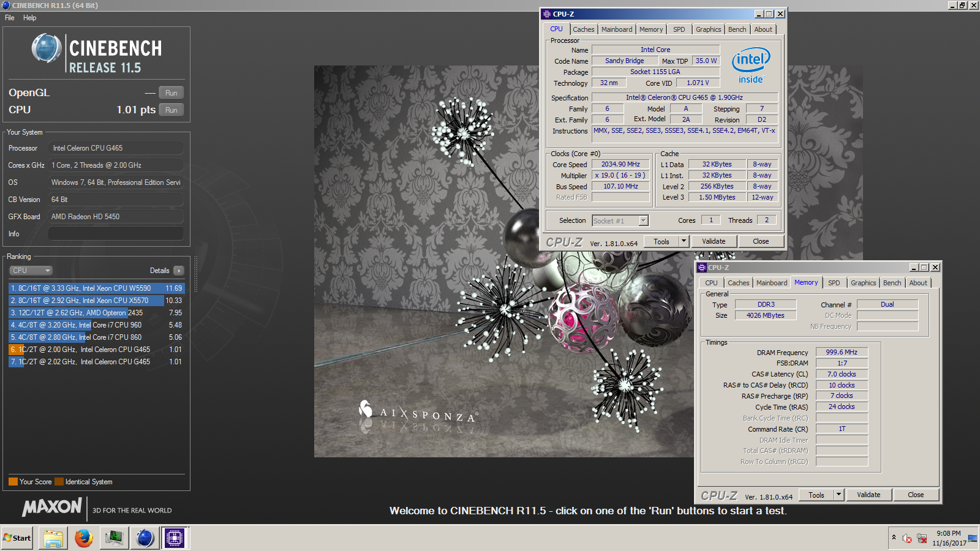980x551 pixels.
Task: Switch to Bench tab in lower CPU-Z
Action: point(892,283)
